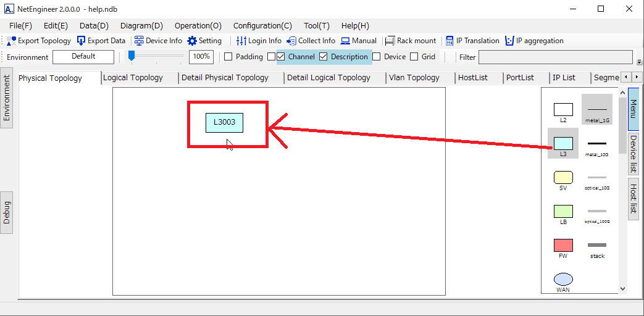Viewport: 644px width, 316px height.
Task: Click the Rack mount icon
Action: click(390, 41)
